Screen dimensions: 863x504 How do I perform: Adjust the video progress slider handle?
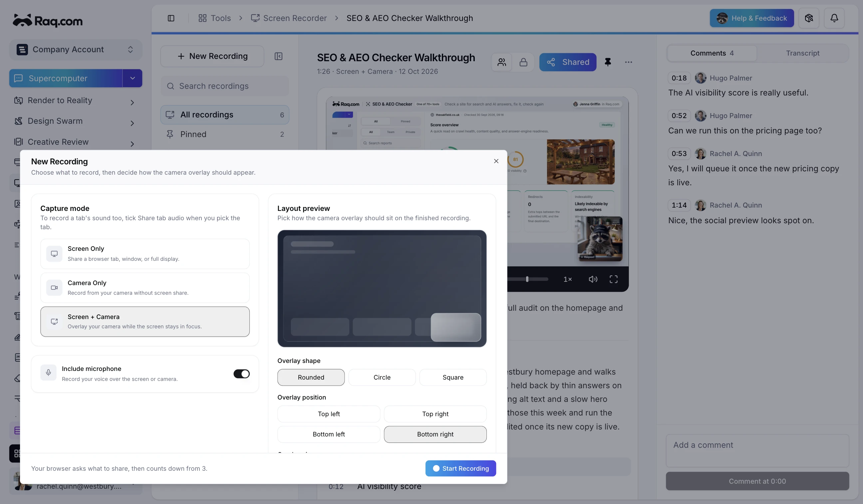click(x=527, y=279)
